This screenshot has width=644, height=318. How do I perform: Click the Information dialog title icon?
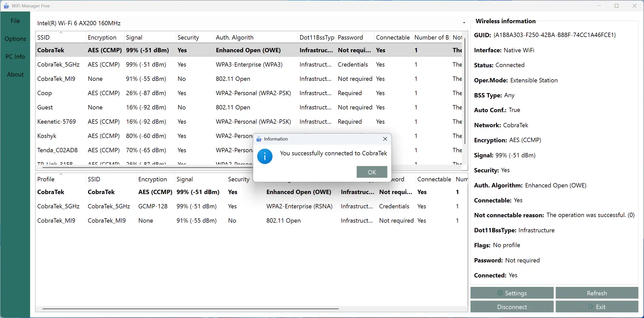pos(259,139)
